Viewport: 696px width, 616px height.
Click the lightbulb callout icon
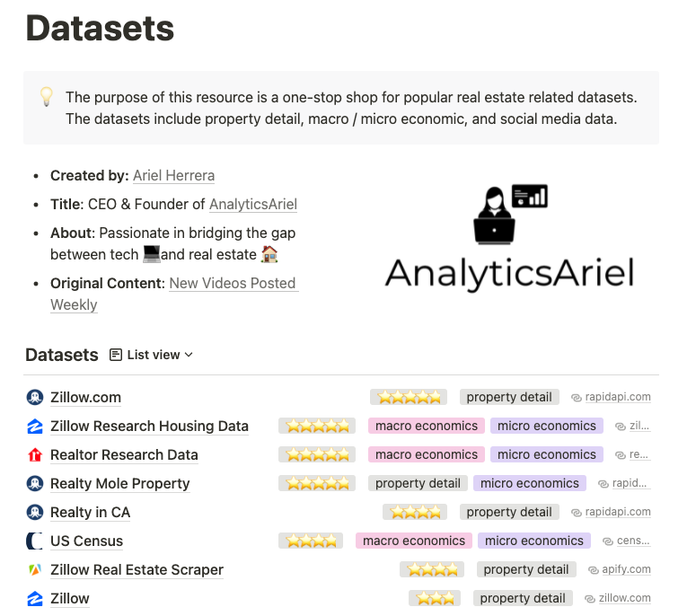46,97
